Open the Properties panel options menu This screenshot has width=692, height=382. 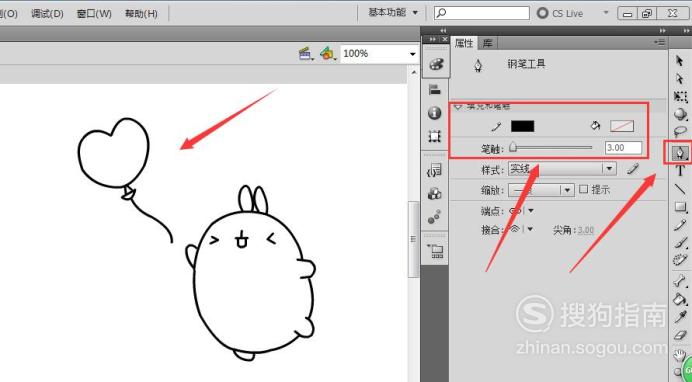[660, 42]
